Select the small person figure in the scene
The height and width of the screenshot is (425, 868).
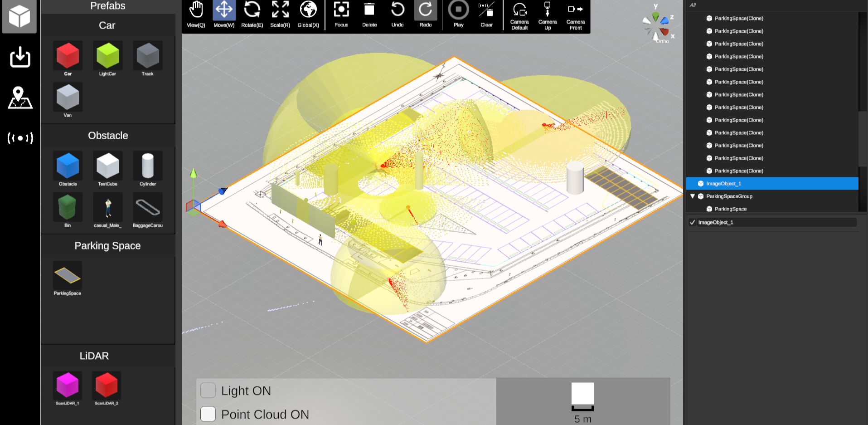(320, 239)
